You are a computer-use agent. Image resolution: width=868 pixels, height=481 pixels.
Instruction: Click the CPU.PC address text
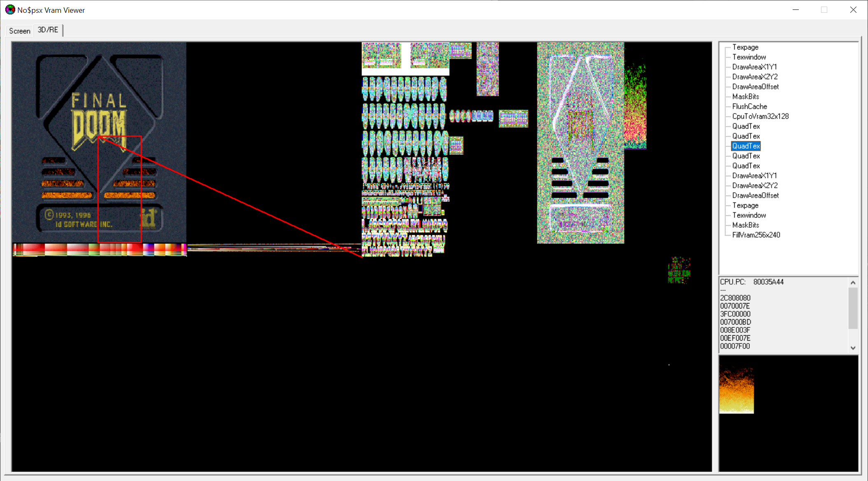(x=768, y=282)
